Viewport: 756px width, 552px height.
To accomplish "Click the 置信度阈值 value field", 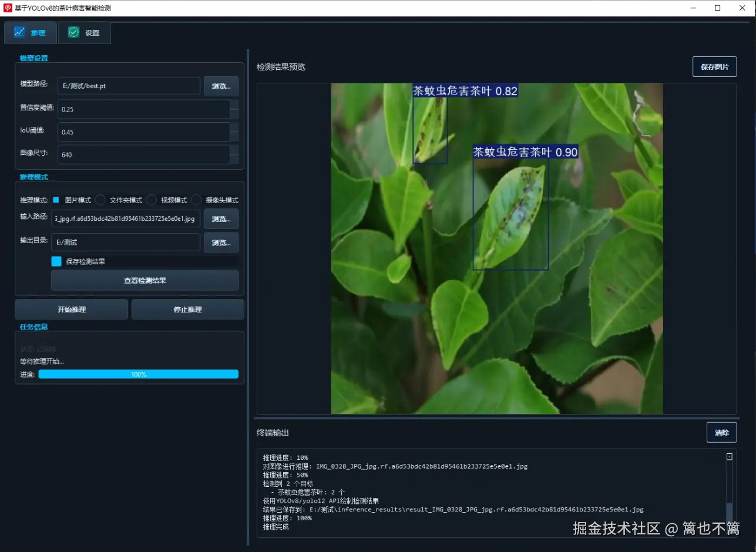I will tap(143, 109).
